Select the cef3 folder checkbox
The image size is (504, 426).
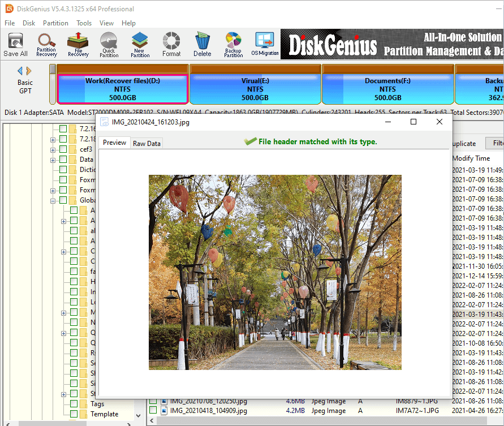tap(63, 149)
